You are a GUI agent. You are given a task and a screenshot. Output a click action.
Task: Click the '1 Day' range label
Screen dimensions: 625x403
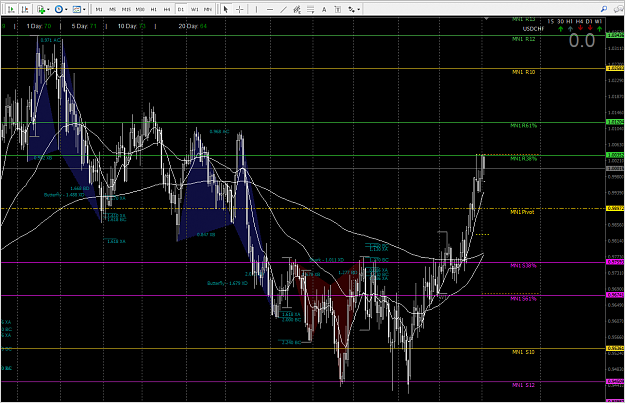coord(39,26)
